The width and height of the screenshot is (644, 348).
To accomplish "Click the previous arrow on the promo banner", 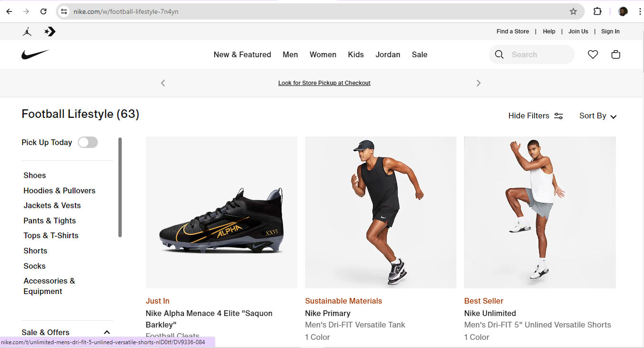I will coord(163,83).
